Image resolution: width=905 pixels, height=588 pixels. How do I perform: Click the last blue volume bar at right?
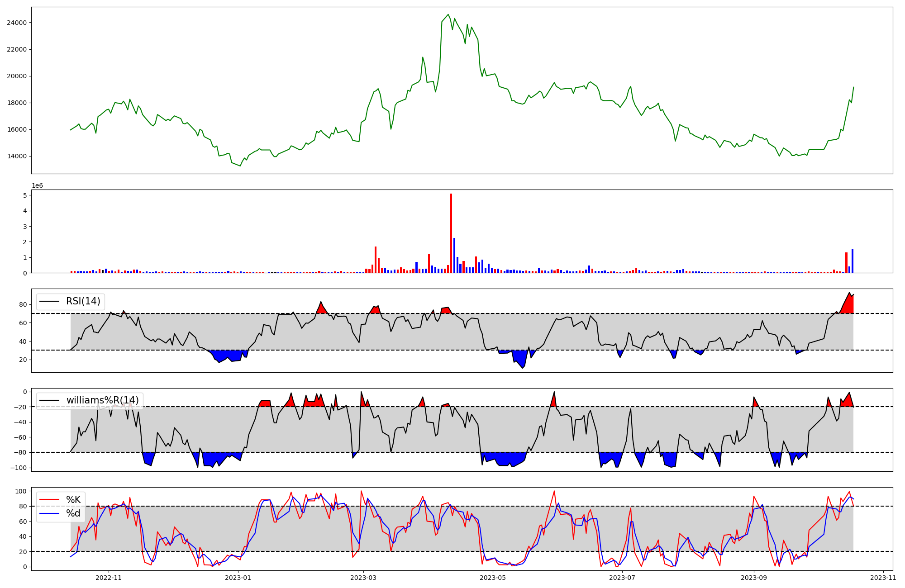tap(853, 261)
